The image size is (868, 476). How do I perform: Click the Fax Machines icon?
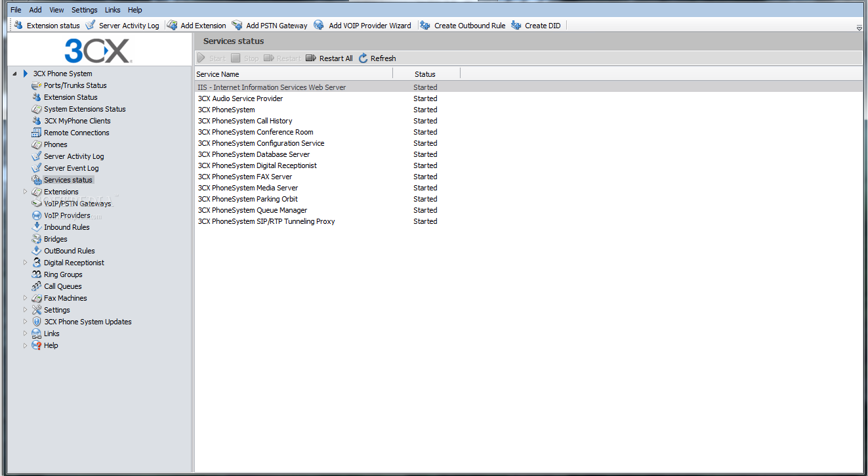[x=37, y=298]
